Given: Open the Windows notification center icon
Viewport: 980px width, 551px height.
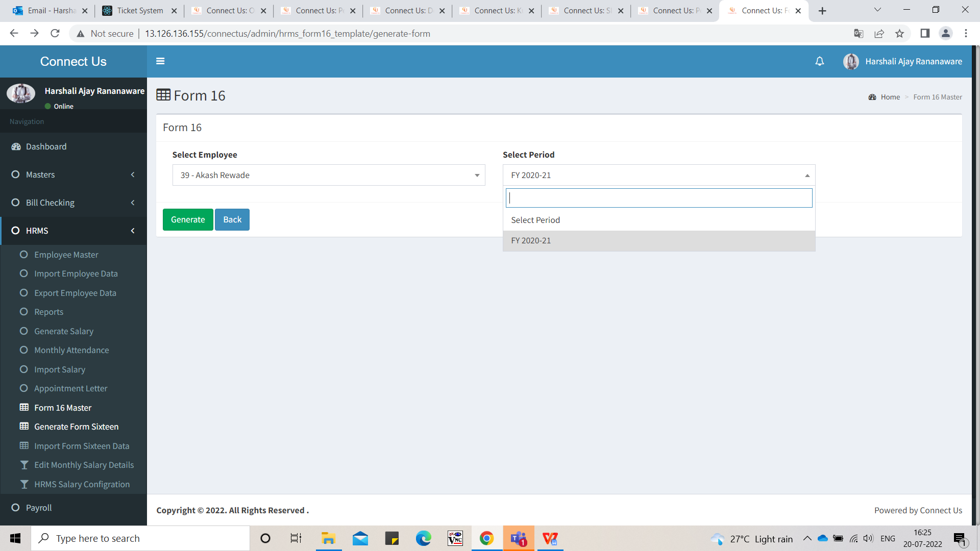Looking at the screenshot, I should coord(960,539).
